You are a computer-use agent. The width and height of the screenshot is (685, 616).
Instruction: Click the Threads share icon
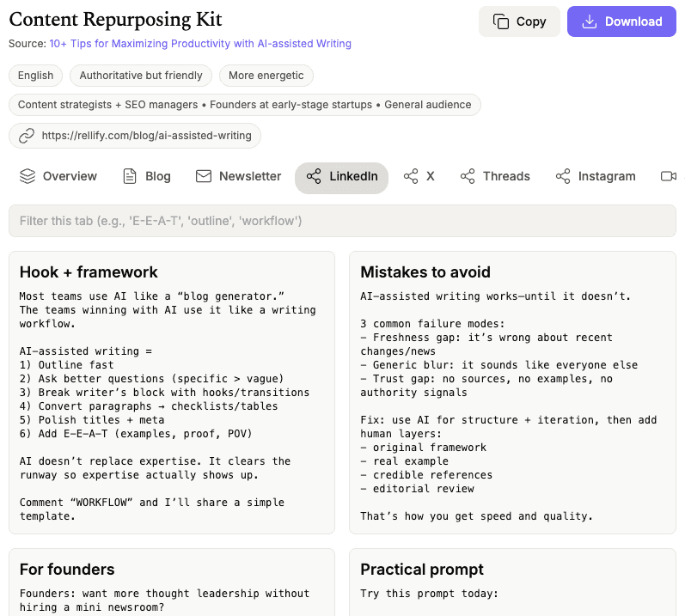click(x=468, y=176)
